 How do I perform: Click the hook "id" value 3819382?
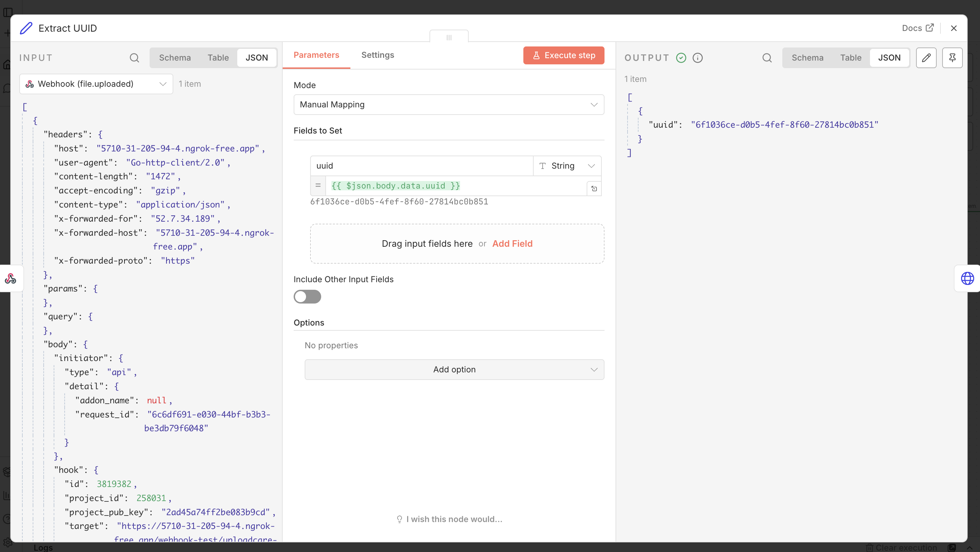click(x=114, y=484)
